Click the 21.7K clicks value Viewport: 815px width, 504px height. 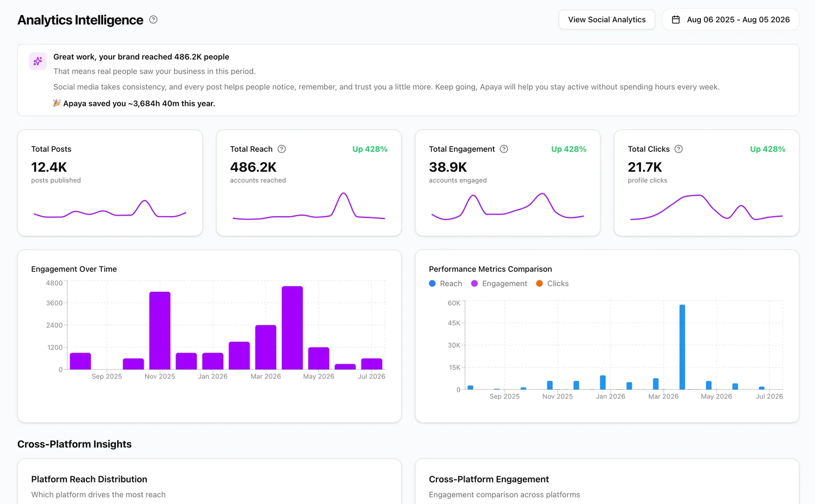point(645,167)
